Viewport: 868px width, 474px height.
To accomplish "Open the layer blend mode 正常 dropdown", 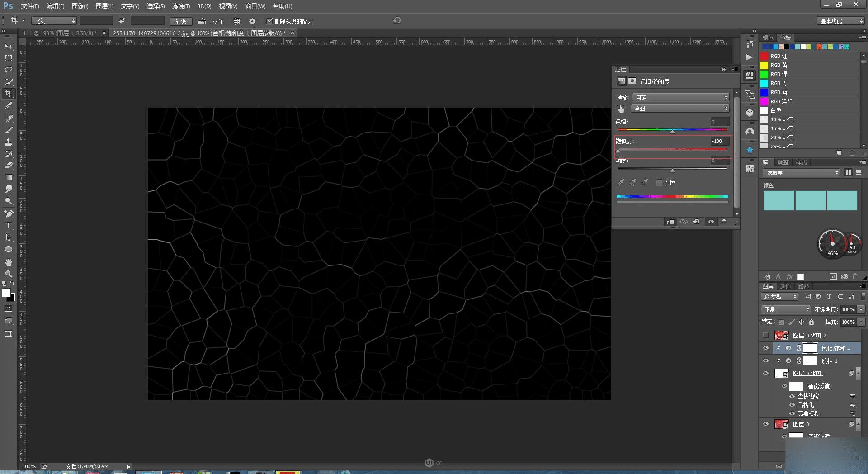I will click(786, 309).
